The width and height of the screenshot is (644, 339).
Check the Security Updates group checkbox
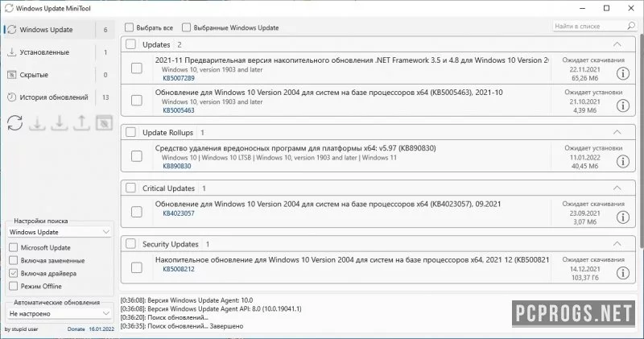tap(130, 244)
